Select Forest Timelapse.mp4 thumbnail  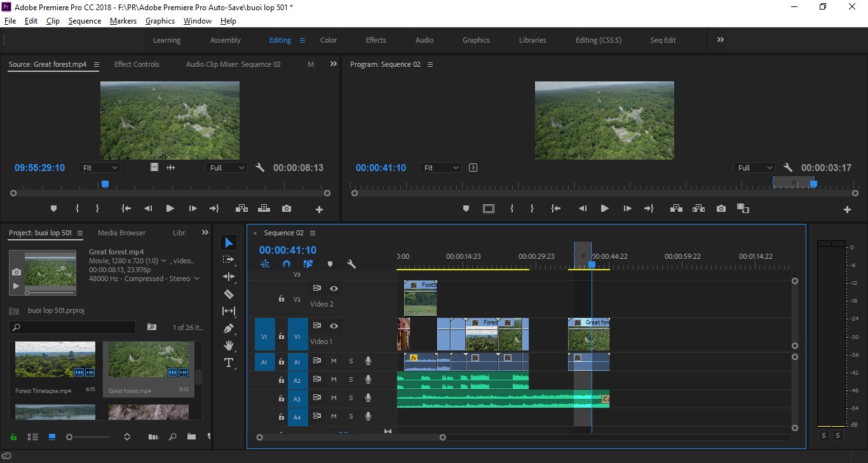coord(55,360)
